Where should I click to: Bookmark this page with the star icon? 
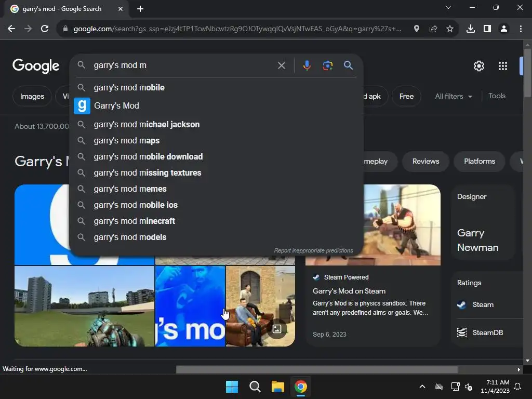click(450, 29)
